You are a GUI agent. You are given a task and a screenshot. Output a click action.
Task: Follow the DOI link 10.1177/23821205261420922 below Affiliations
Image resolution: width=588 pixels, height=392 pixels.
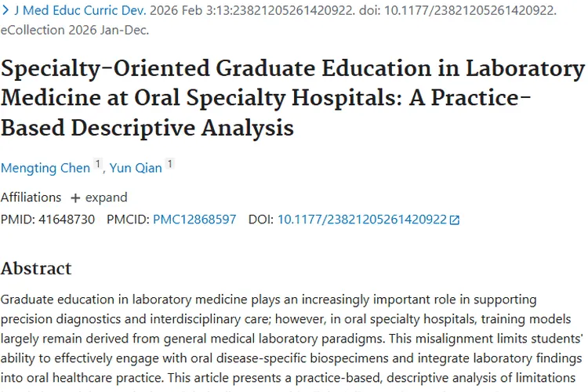[x=361, y=220]
